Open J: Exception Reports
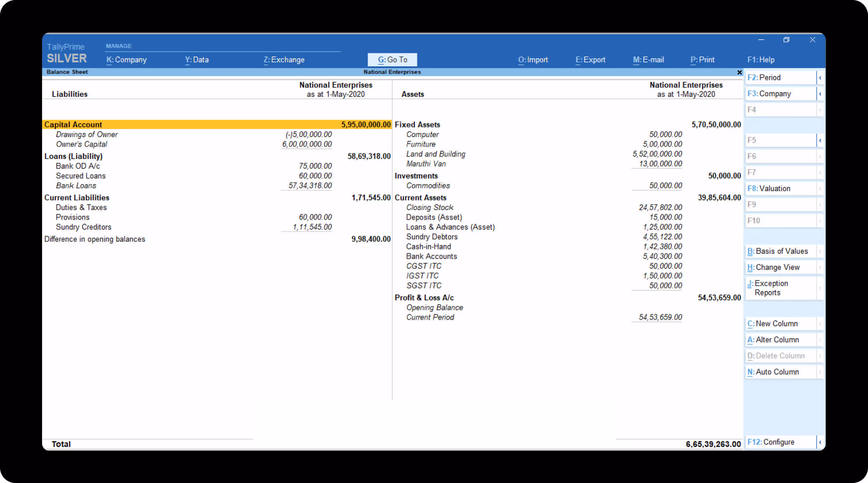This screenshot has height=483, width=868. [776, 288]
